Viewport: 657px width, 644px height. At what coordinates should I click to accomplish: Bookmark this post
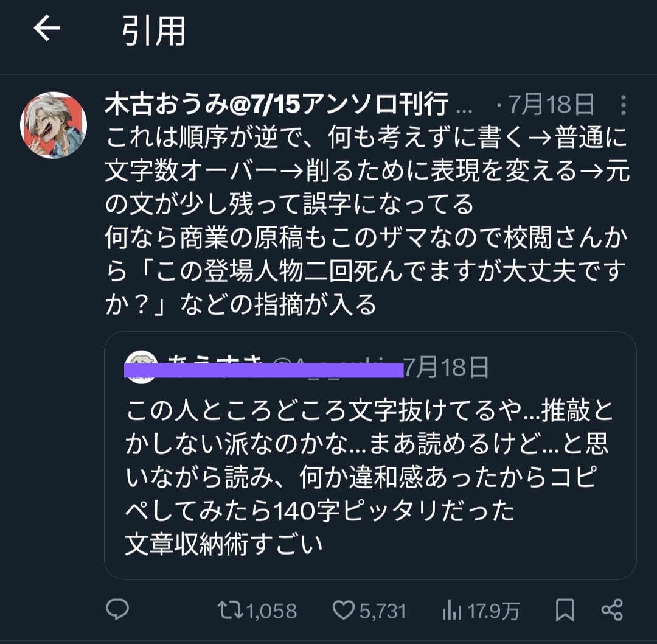pyautogui.click(x=565, y=610)
